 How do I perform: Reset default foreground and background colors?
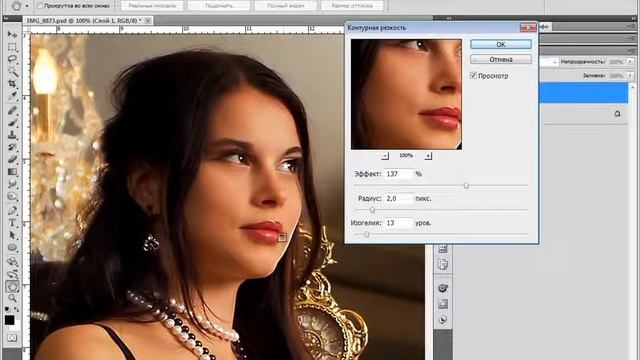7,310
